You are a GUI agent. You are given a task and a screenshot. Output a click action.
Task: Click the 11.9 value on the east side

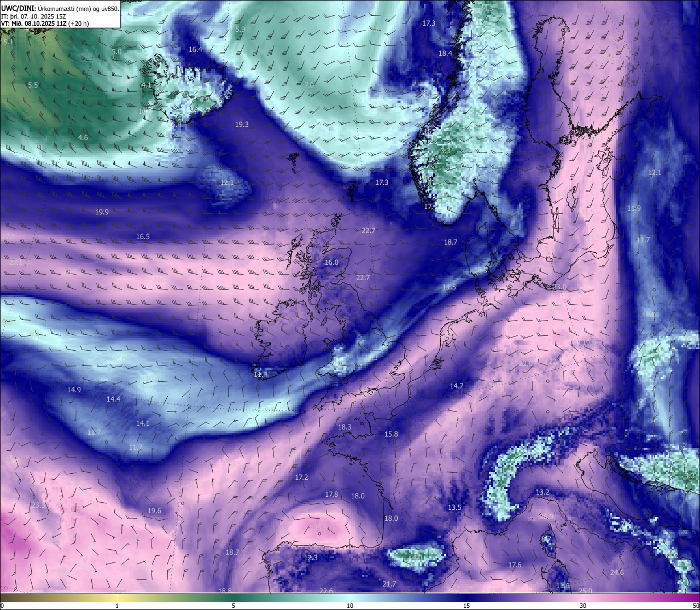pos(634,208)
